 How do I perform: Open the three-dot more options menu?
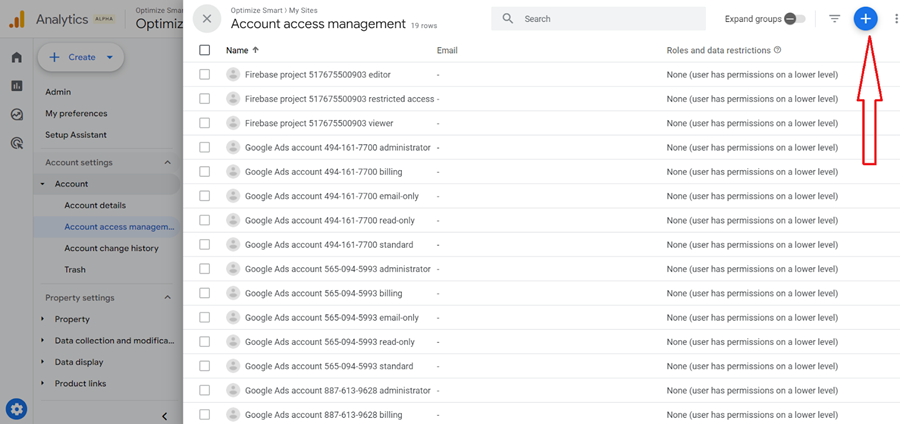coord(896,19)
